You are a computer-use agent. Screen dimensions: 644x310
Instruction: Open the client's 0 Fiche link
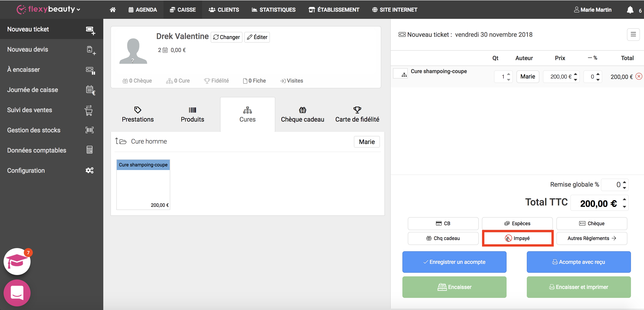[x=254, y=81]
